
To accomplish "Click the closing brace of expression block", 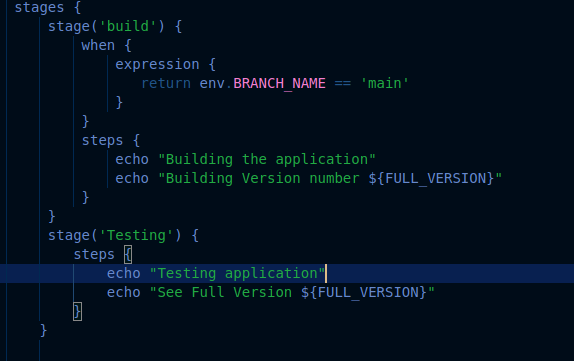I will [119, 103].
